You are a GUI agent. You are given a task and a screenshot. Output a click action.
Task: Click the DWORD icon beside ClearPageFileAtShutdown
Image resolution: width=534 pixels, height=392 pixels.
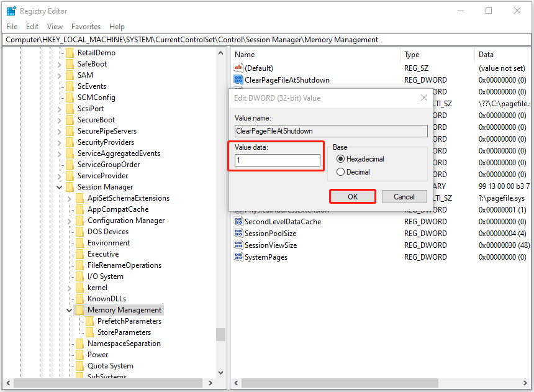(x=238, y=80)
